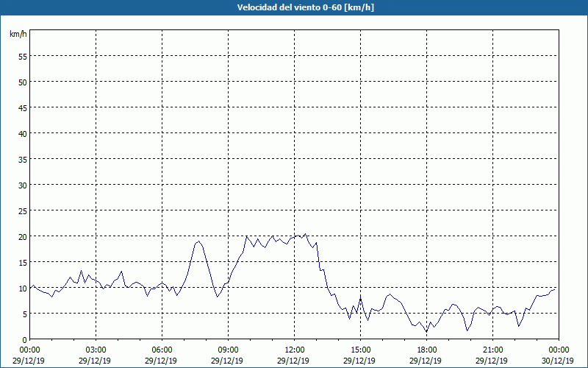
Task: Click the 29/12/19 date under 00:00
Action: tap(29, 361)
